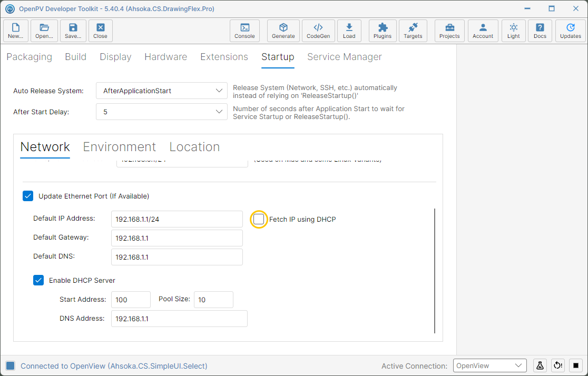The width and height of the screenshot is (588, 376).
Task: Click the 'Auto Release System:' label
Action: [48, 91]
